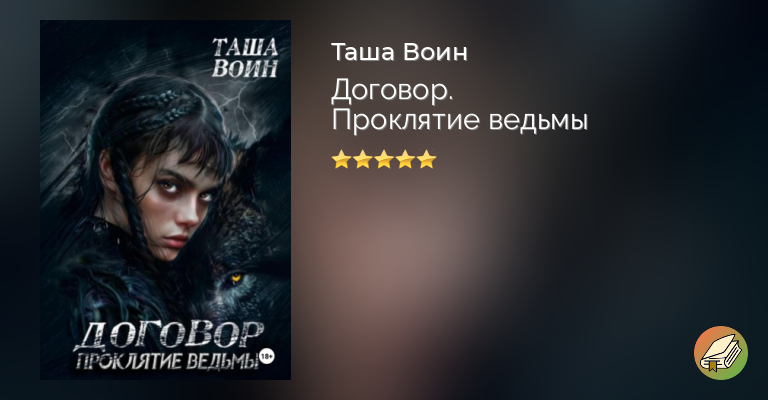Click the title word Договор.
Image resolution: width=768 pixels, height=400 pixels.
click(x=392, y=92)
